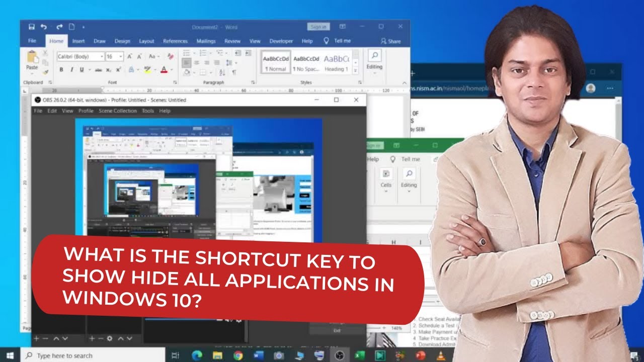Apply yellow text highlight color

pos(147,70)
